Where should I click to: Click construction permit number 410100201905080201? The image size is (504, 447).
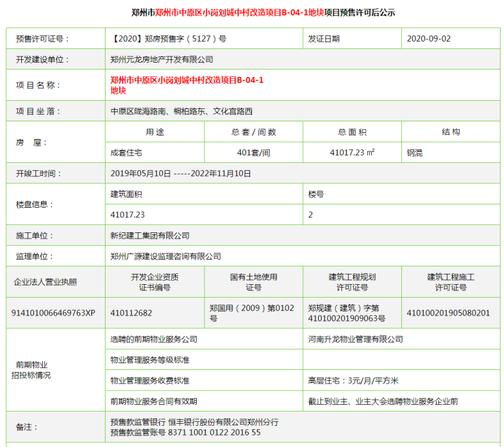[448, 313]
